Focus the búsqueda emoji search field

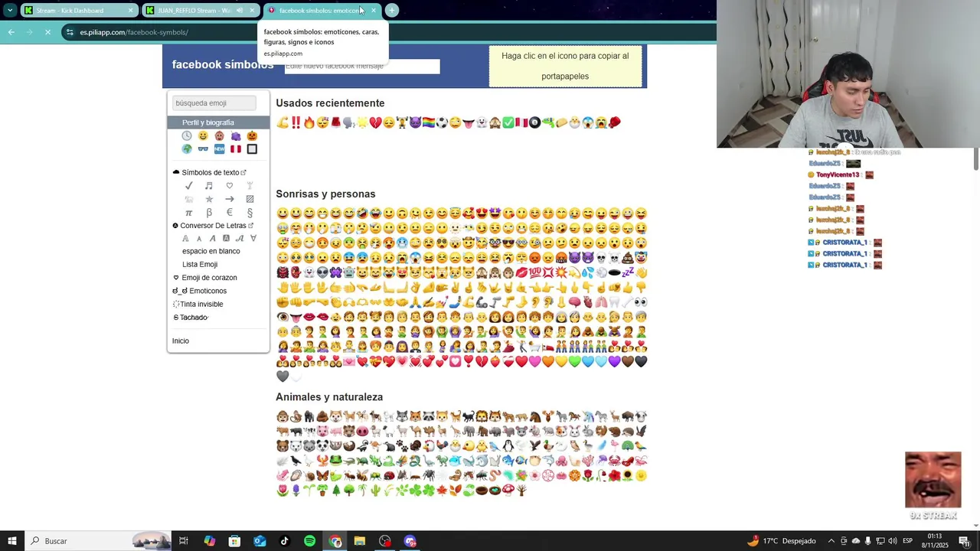point(214,103)
